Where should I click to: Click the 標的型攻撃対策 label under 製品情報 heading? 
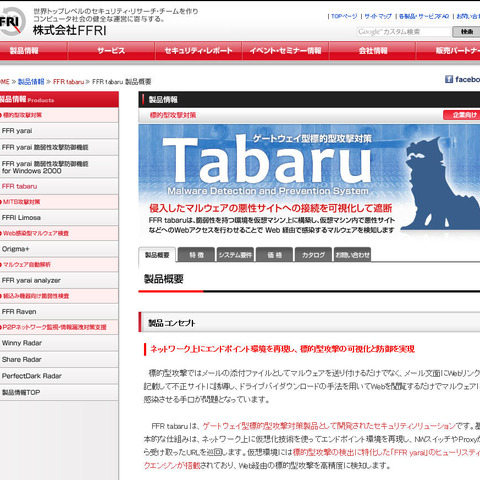tap(173, 115)
